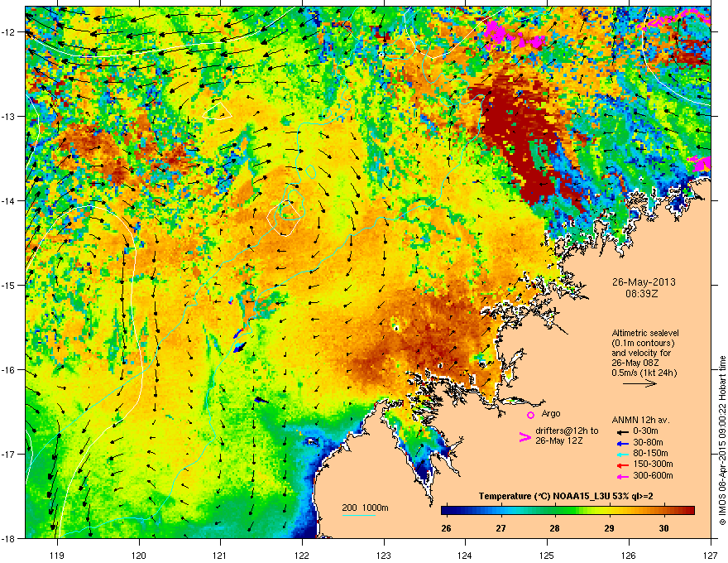Click the '80-150m' depth label
728x563 pixels.
[x=650, y=454]
